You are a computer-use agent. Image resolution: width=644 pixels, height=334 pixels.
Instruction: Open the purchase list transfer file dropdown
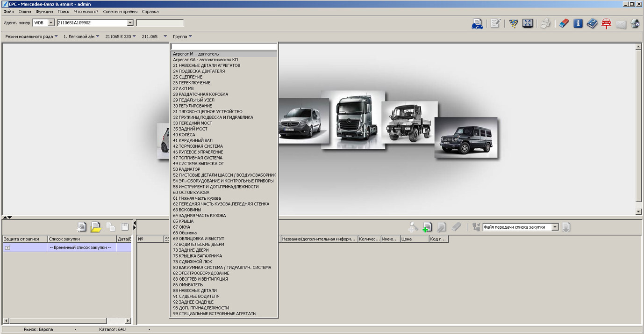[555, 227]
